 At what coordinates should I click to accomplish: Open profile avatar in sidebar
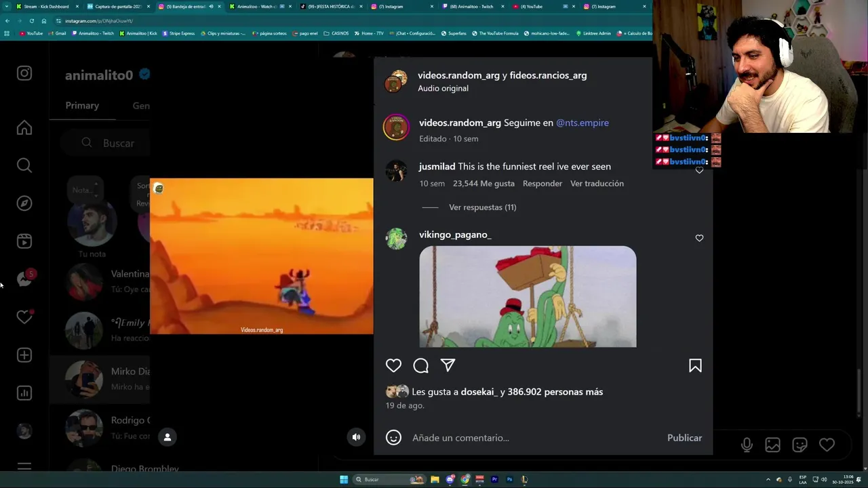(x=24, y=431)
